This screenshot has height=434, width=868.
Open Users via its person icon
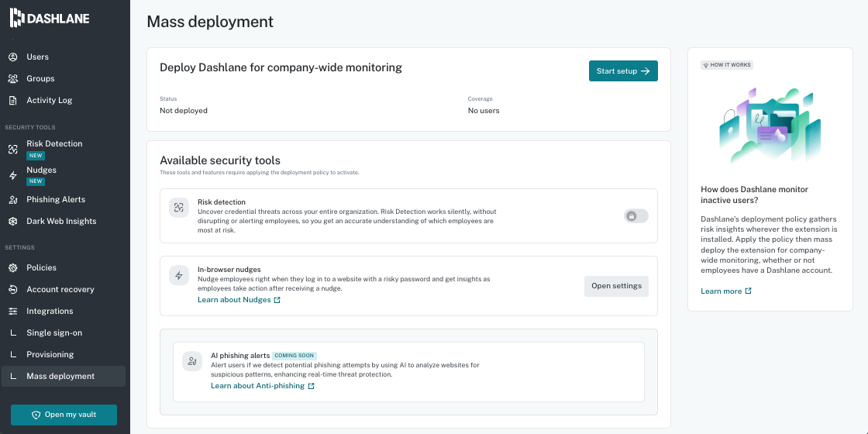[13, 57]
